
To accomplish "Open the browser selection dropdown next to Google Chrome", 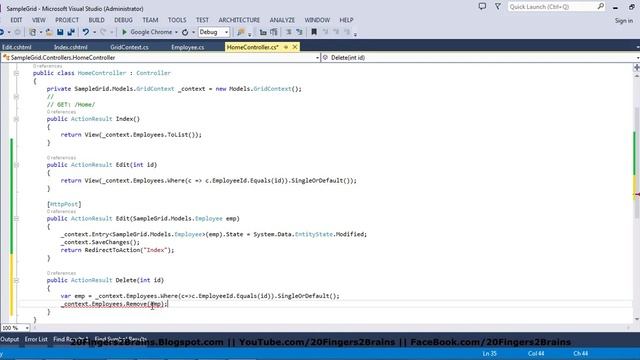I will pyautogui.click(x=176, y=32).
